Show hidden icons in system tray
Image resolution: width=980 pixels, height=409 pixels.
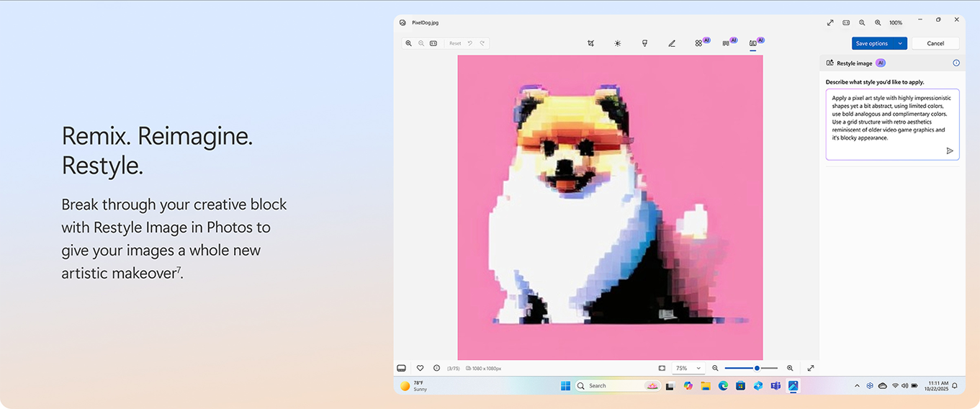(857, 386)
